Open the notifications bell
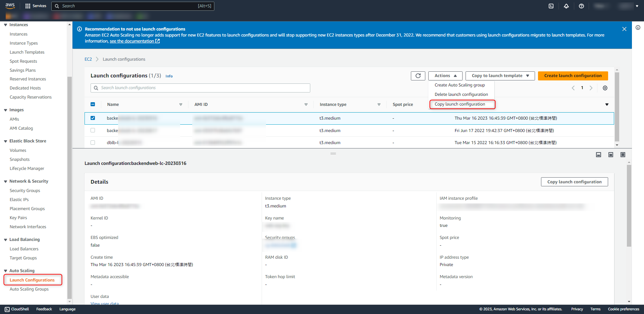644x314 pixels. [566, 6]
